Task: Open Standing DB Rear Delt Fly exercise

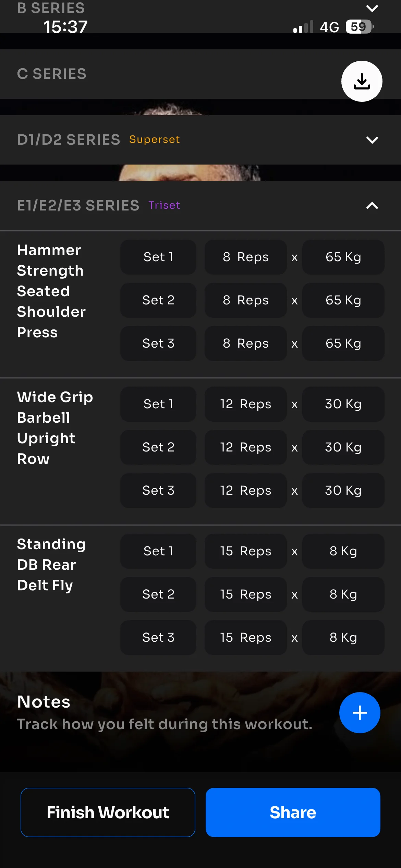Action: tap(51, 565)
